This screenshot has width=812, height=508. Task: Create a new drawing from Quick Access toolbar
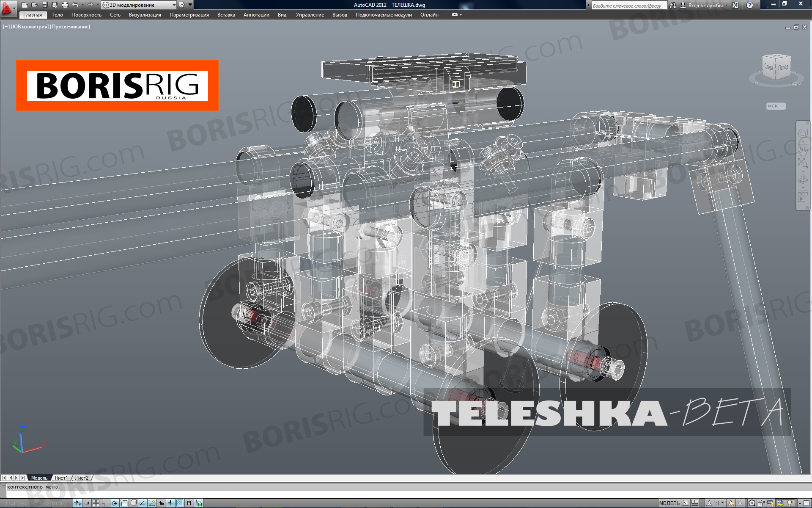coord(24,5)
